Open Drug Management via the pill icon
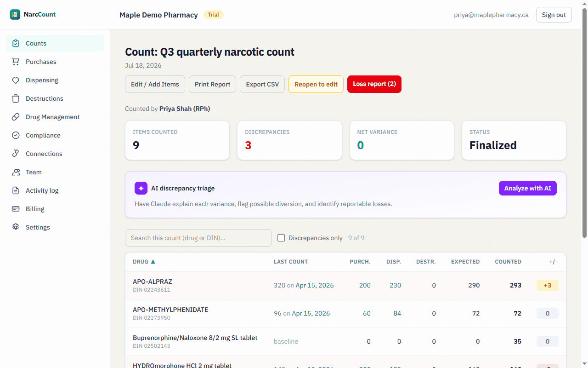588x368 pixels. (16, 117)
